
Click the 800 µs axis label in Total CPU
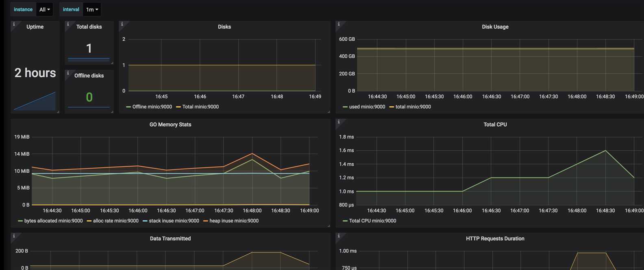(346, 205)
